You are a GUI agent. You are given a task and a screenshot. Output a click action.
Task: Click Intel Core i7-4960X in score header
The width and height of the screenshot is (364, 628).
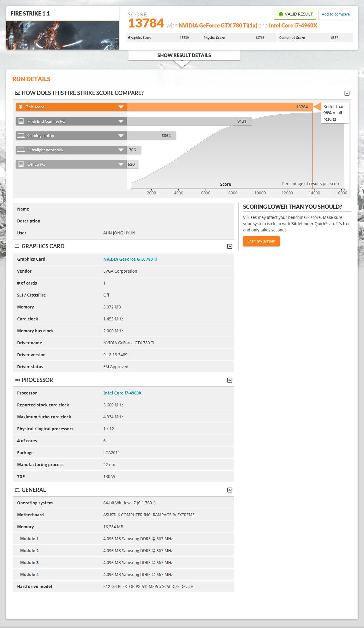(x=293, y=26)
